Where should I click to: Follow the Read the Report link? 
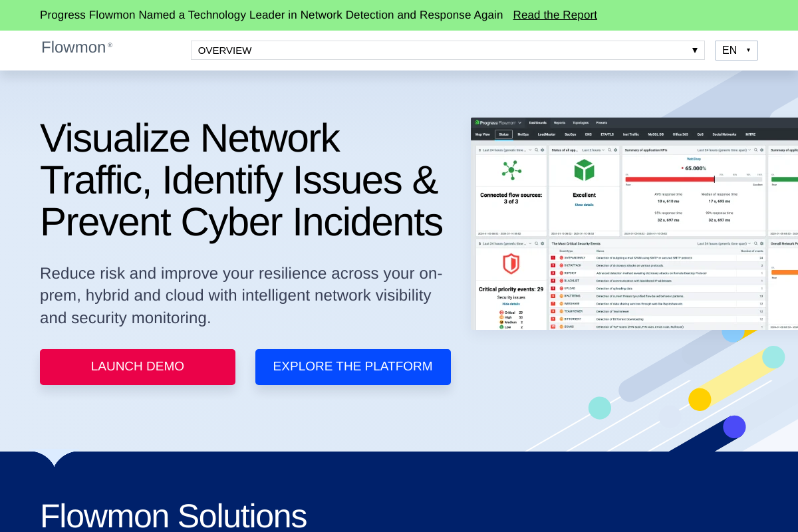tap(555, 15)
